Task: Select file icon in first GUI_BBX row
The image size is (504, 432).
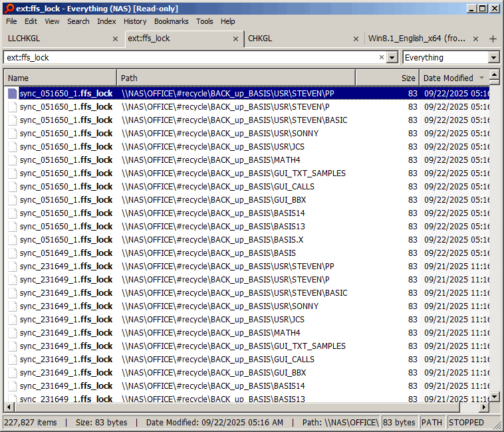Action: pyautogui.click(x=13, y=200)
